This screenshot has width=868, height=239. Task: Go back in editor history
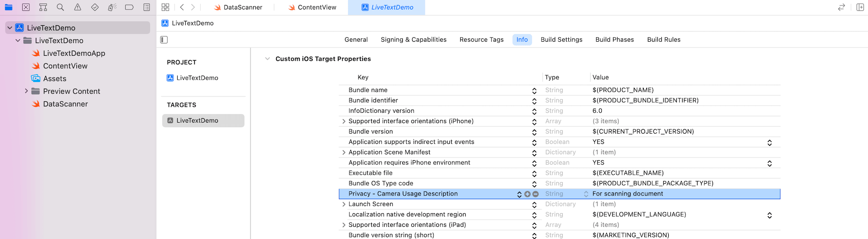[x=182, y=7]
